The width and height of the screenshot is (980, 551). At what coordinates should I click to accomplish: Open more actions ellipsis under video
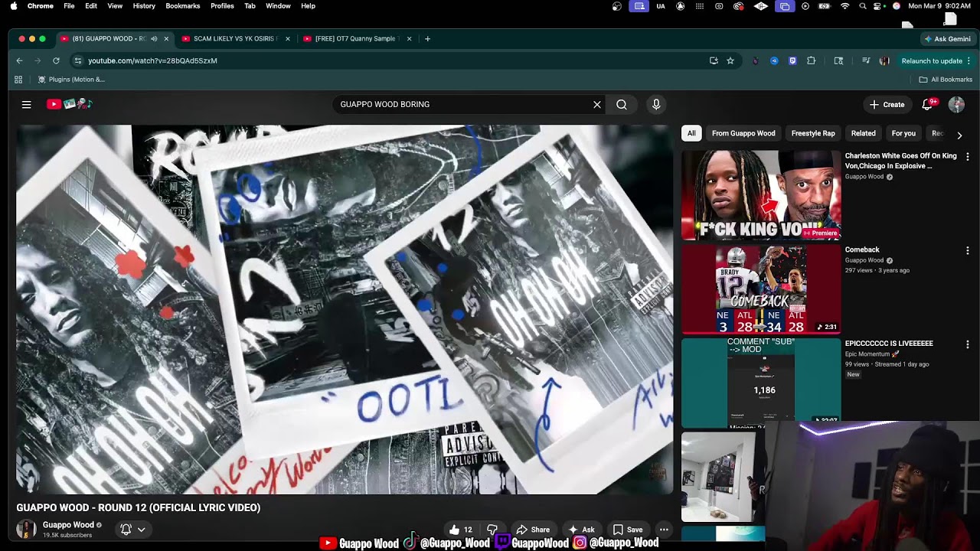coord(664,530)
